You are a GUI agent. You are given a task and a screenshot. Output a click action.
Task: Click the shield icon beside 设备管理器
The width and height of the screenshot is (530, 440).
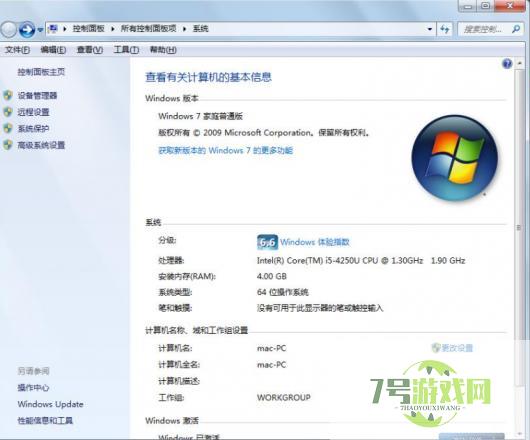8,95
